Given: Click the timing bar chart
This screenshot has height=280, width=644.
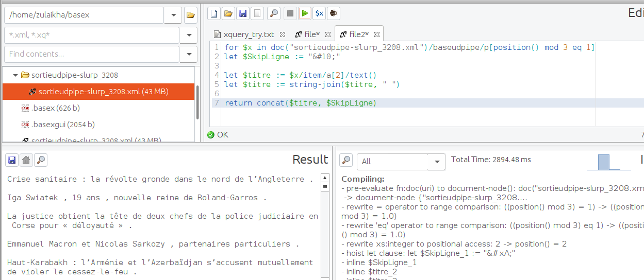Looking at the screenshot, I should tap(609, 162).
